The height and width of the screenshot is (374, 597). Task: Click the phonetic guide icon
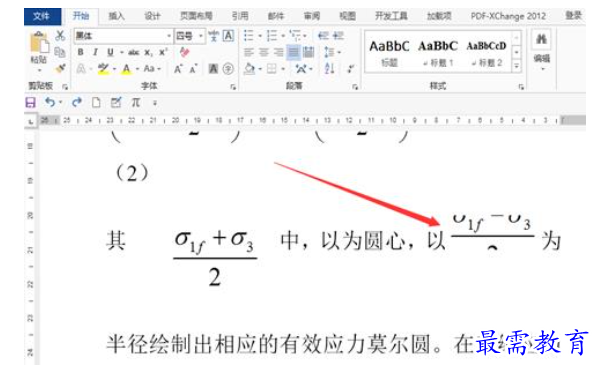[x=214, y=36]
